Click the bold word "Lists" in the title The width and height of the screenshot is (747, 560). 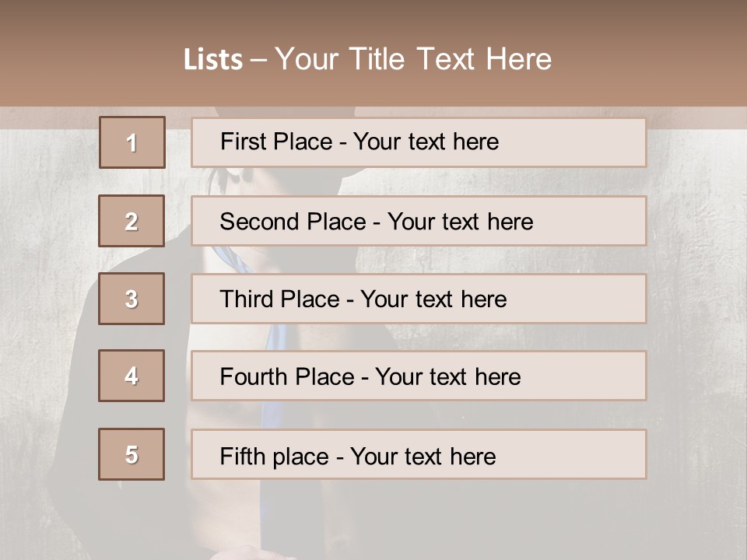pos(212,60)
